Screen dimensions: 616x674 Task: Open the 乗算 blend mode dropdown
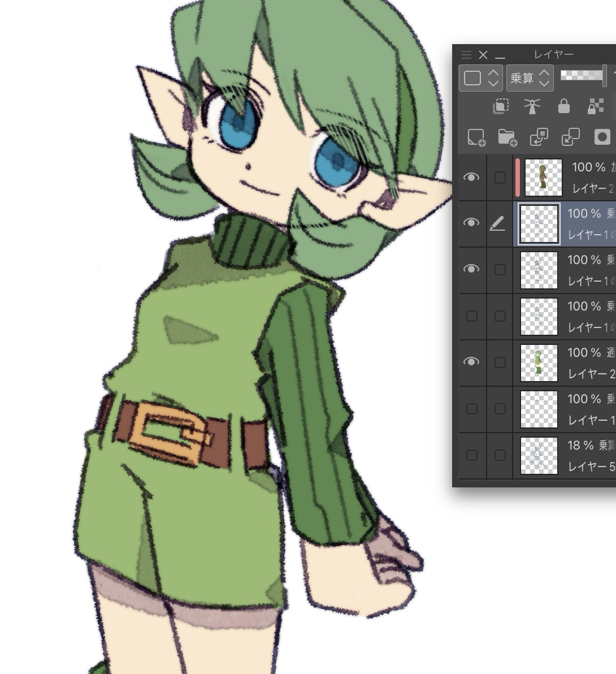tap(530, 78)
